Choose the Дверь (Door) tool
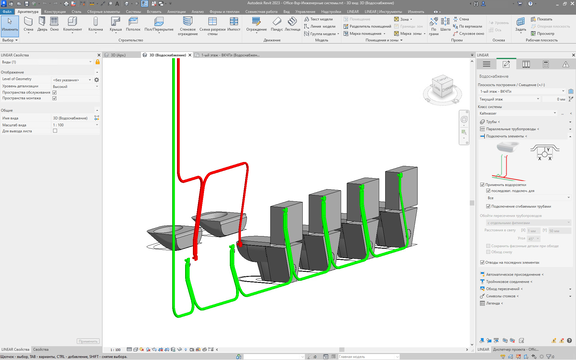 click(x=42, y=24)
